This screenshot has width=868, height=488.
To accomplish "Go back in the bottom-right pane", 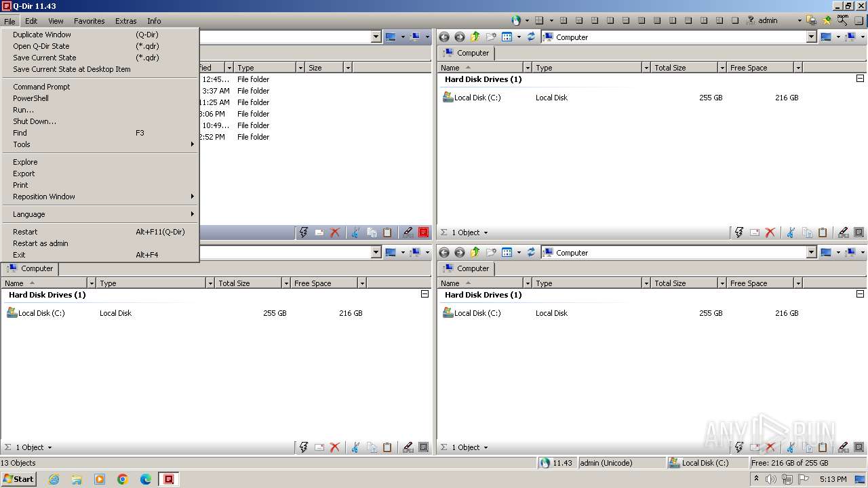I will tap(444, 253).
